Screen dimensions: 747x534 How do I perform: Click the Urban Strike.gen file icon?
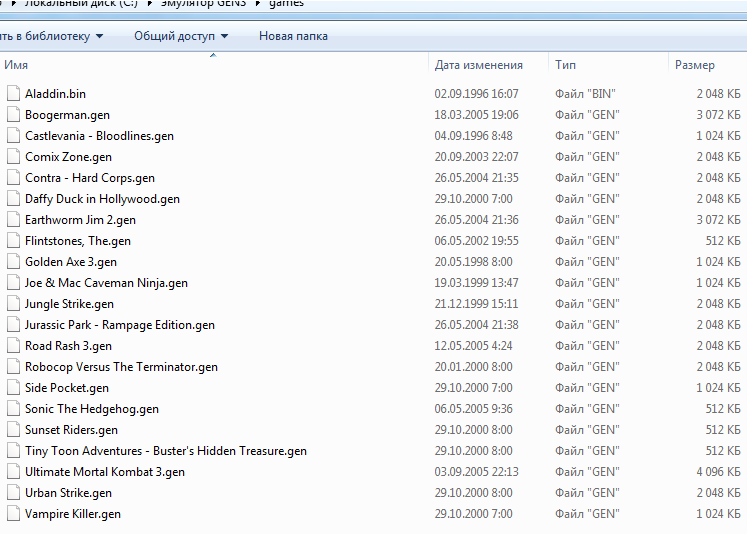coord(13,492)
